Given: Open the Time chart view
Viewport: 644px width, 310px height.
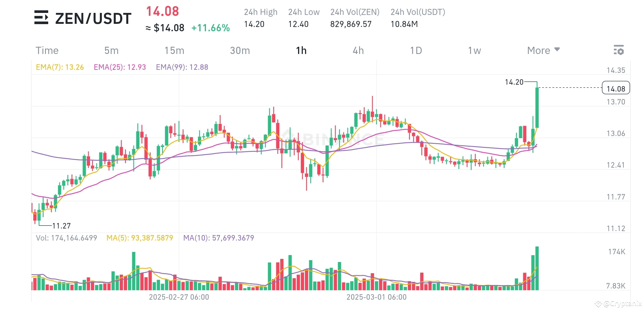Looking at the screenshot, I should 47,50.
